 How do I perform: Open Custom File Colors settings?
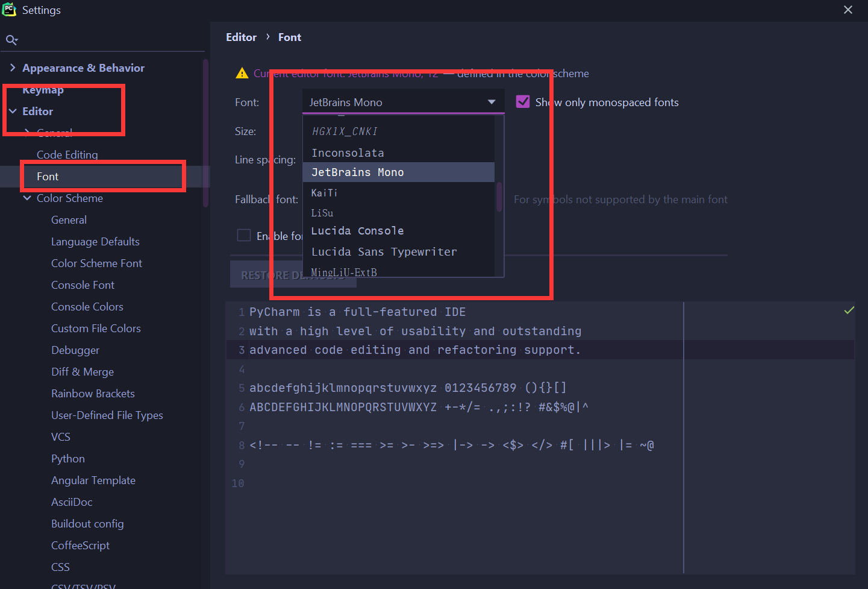click(x=96, y=328)
